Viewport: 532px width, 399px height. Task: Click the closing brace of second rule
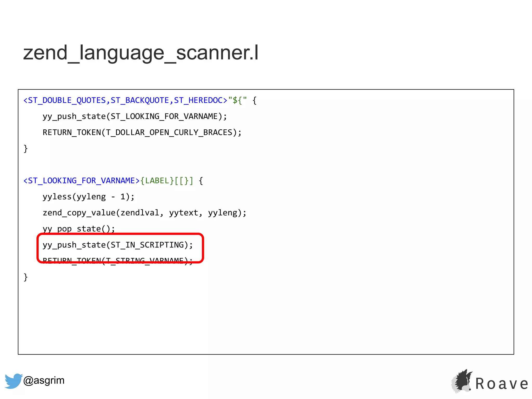25,277
